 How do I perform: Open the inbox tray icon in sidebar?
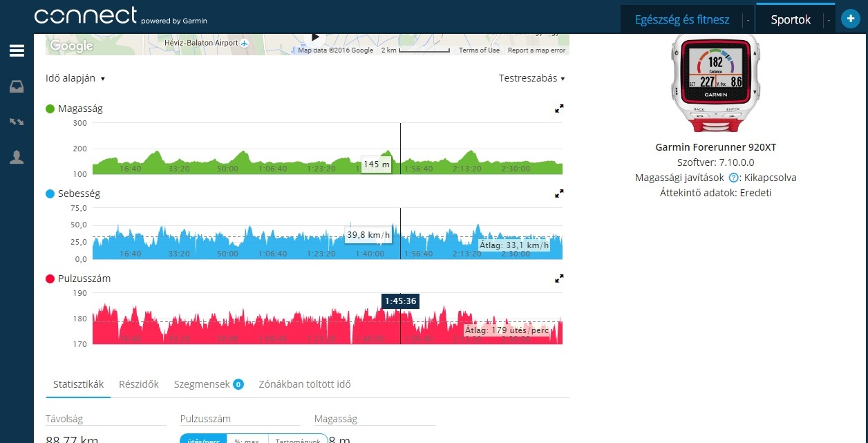[17, 86]
